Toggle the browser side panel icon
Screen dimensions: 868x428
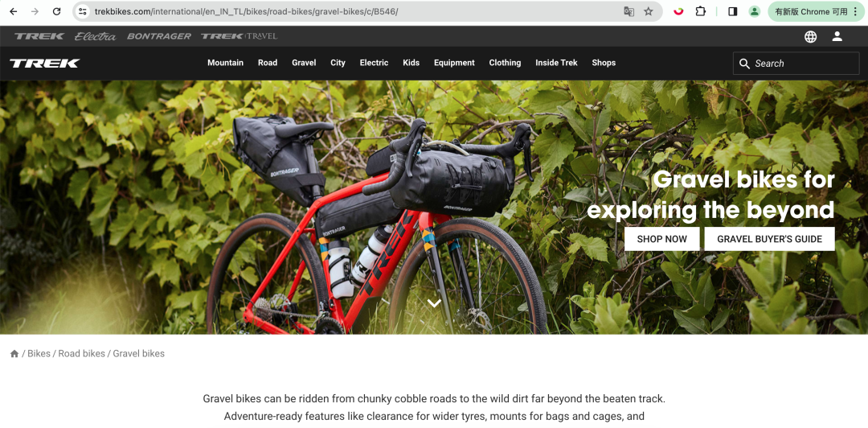pyautogui.click(x=732, y=11)
